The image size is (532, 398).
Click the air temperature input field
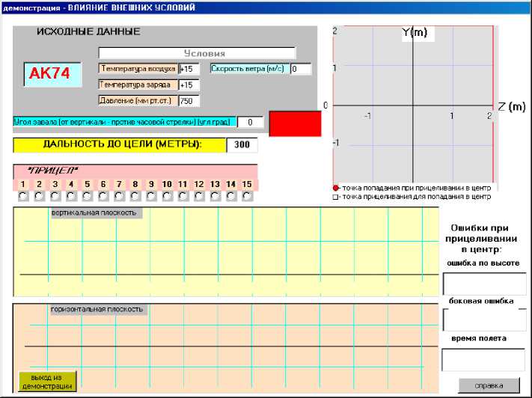click(x=189, y=69)
